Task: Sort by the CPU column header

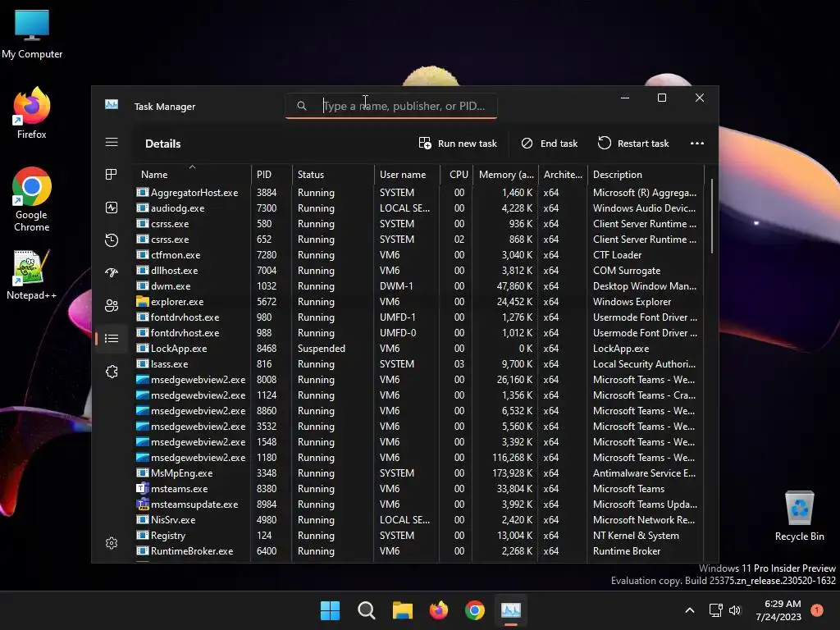Action: [x=456, y=174]
